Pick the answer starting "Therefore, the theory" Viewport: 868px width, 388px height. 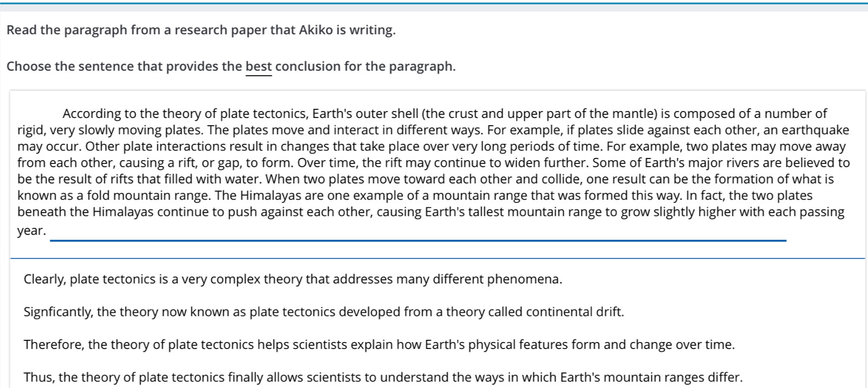(379, 345)
